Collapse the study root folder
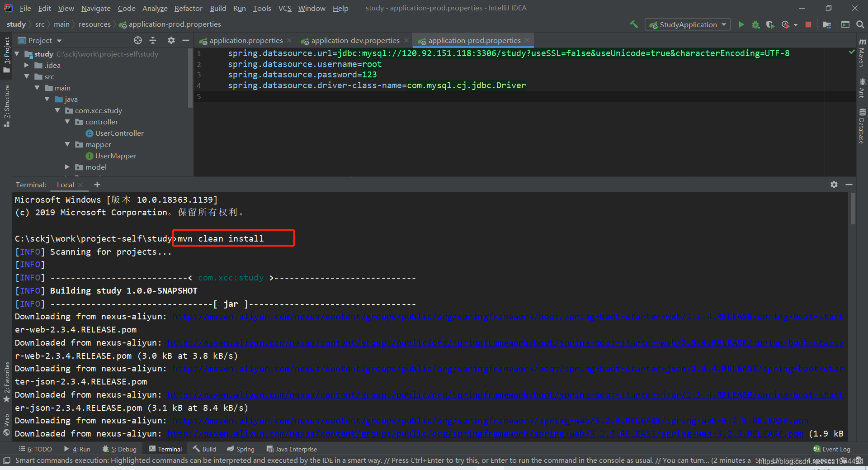Screen dimensions: 868x470 pos(17,54)
